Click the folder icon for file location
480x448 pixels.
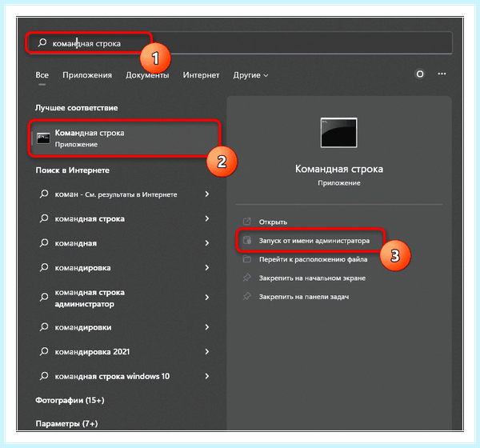tap(246, 259)
